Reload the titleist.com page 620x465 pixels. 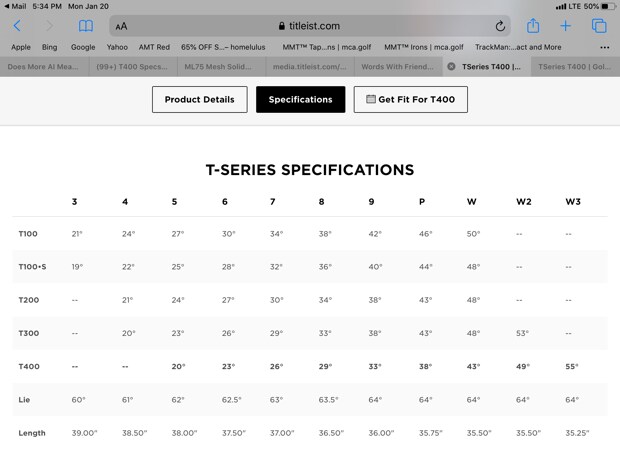pyautogui.click(x=500, y=26)
